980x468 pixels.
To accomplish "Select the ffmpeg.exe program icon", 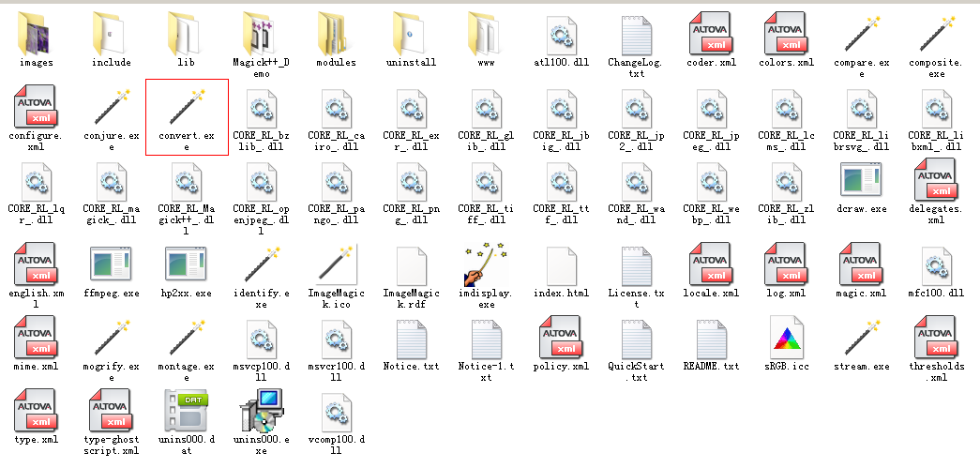I will 112,263.
